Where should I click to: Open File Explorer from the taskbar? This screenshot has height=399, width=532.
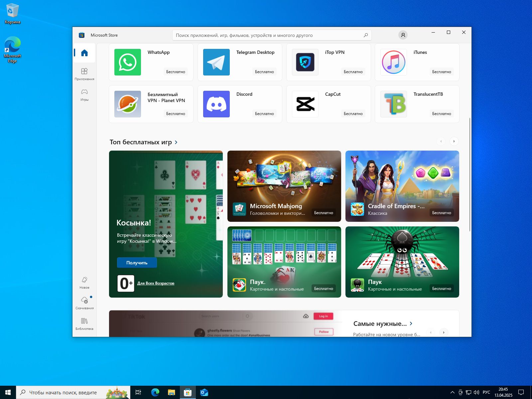[x=171, y=392]
